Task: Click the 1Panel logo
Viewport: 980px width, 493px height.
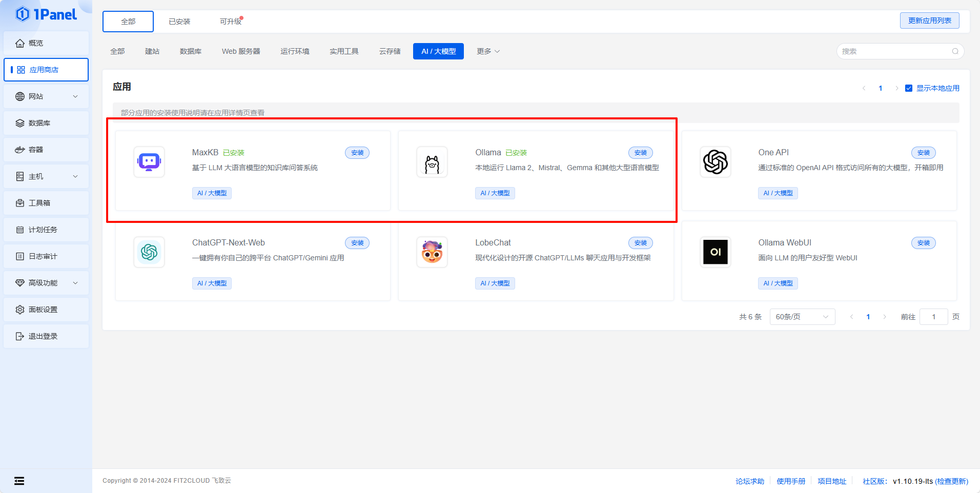Action: coord(46,14)
